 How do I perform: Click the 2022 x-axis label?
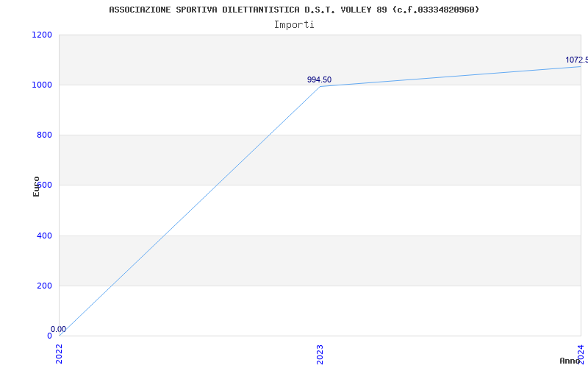tap(59, 354)
